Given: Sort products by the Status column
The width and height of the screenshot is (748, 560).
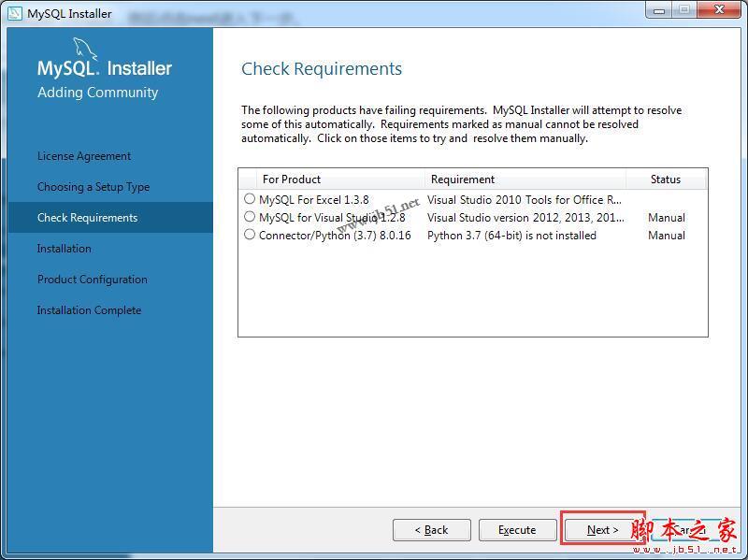Looking at the screenshot, I should (666, 179).
